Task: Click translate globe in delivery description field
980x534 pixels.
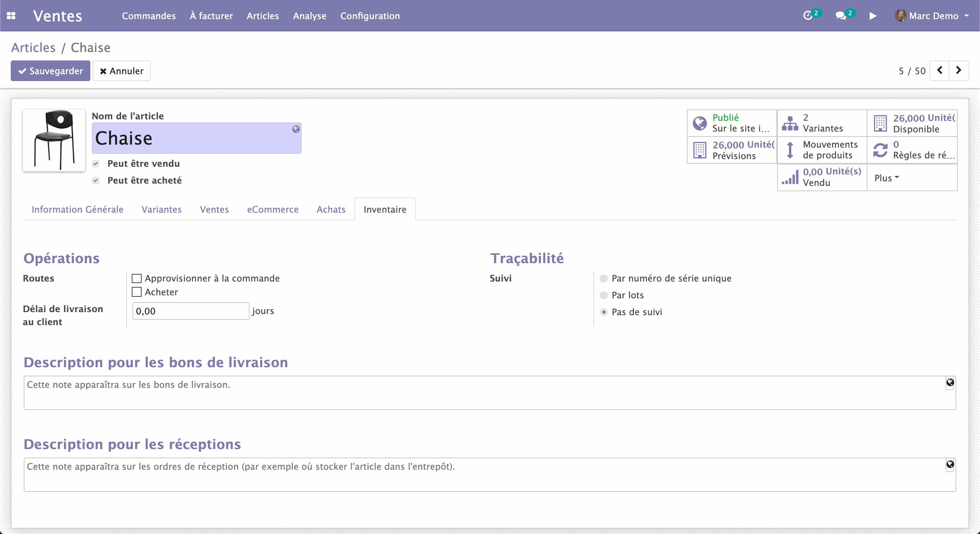Action: 950,383
